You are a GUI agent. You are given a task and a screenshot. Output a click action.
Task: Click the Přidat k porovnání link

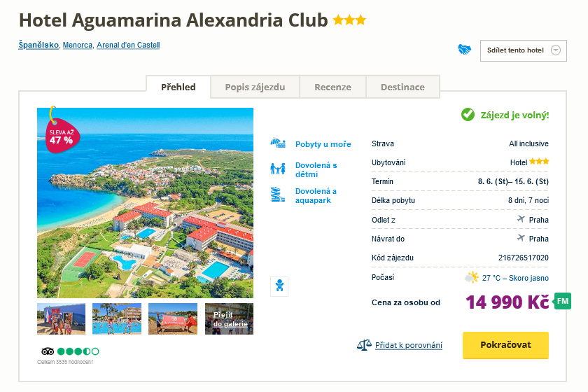[409, 345]
